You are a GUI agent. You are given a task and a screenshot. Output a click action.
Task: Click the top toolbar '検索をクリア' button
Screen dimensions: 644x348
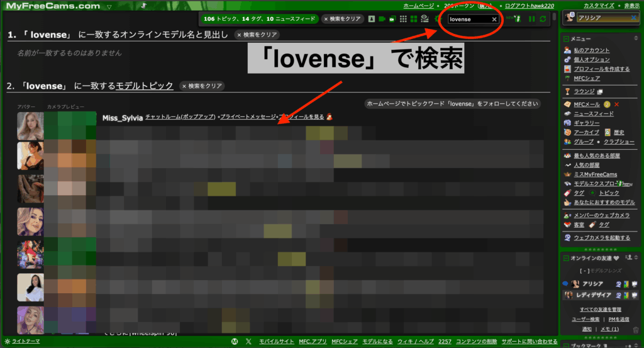(x=343, y=19)
